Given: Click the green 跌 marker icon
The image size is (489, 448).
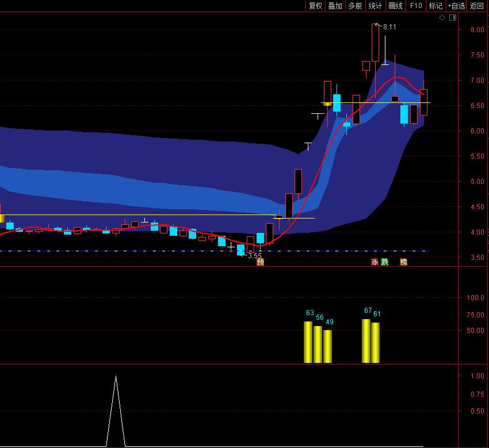Looking at the screenshot, I should coord(385,262).
